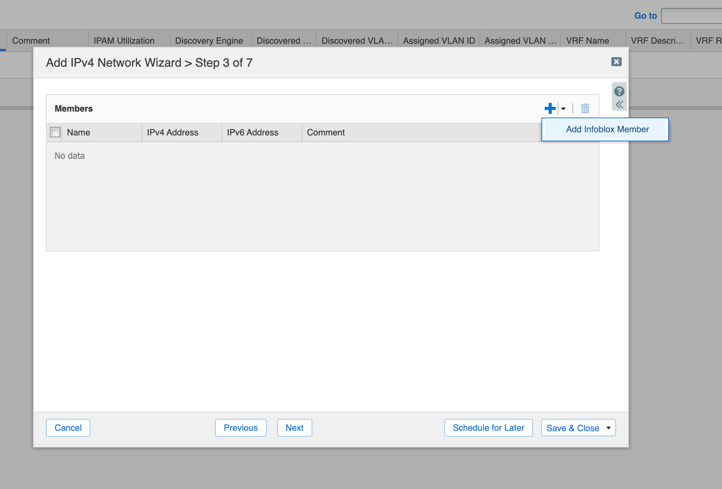This screenshot has height=489, width=722.
Task: Choose Add Infoblox Member menu entry
Action: click(x=605, y=129)
